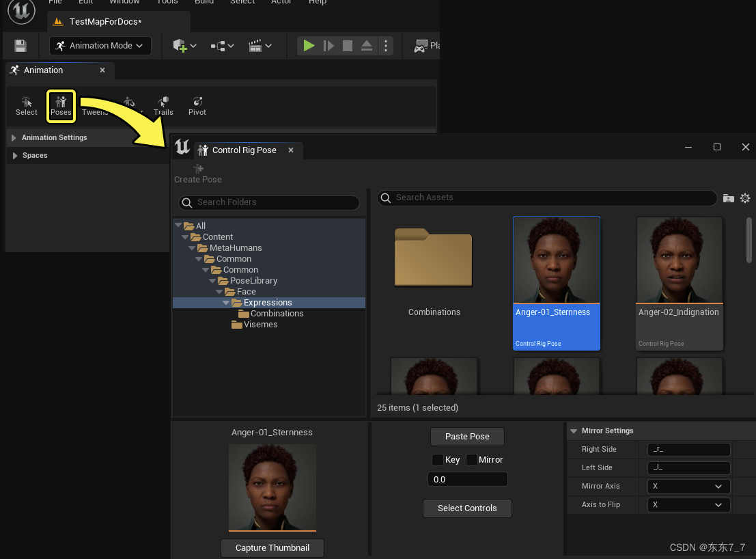Open the Animation Mode dropdown

[x=100, y=46]
